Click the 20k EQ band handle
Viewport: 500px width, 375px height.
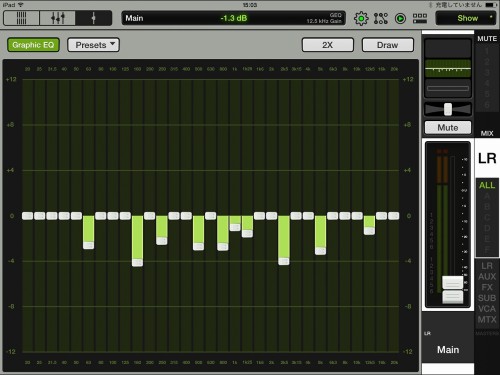[394, 216]
